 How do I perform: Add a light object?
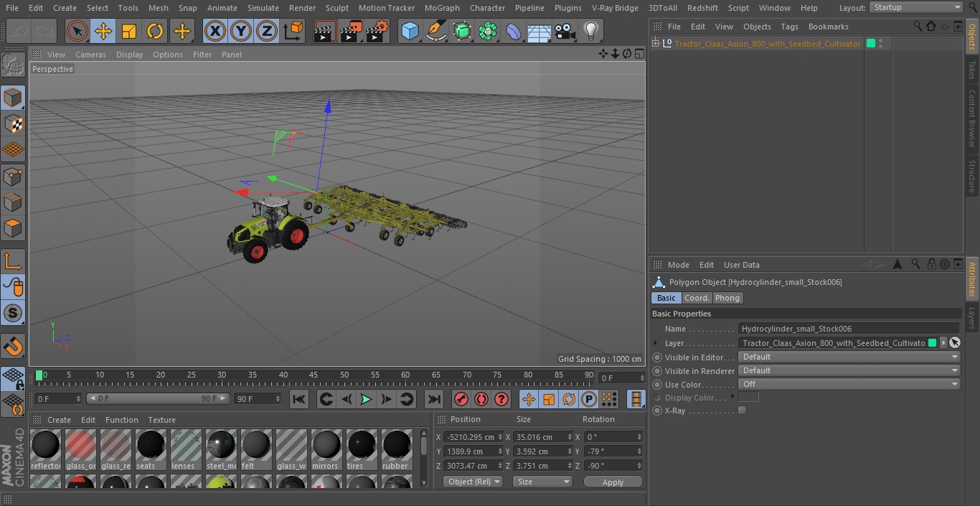[591, 31]
